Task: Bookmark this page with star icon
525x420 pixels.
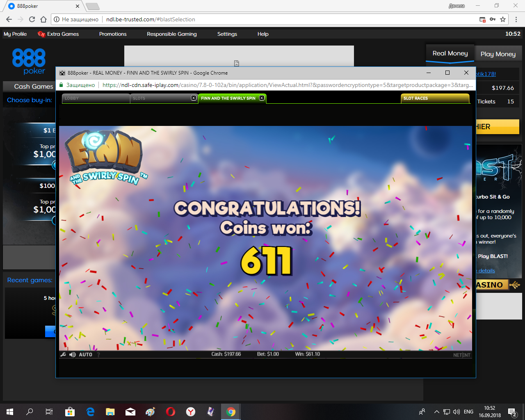Action: pyautogui.click(x=503, y=19)
